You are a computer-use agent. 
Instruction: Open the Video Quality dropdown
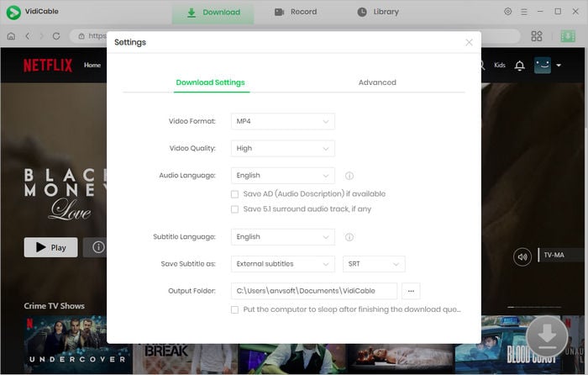(283, 148)
